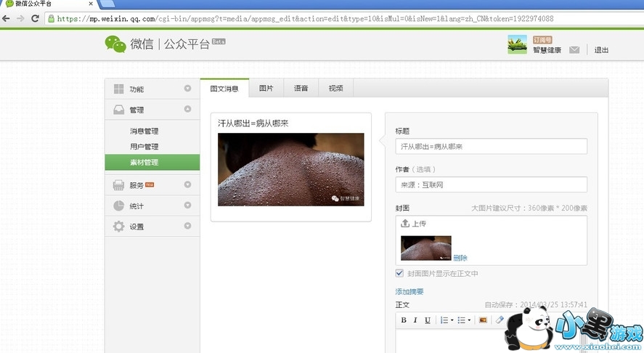
Task: Switch to the 视频 tab
Action: 335,88
